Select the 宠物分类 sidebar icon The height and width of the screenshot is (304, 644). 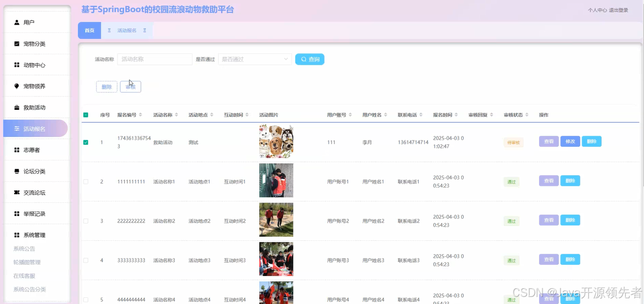17,43
